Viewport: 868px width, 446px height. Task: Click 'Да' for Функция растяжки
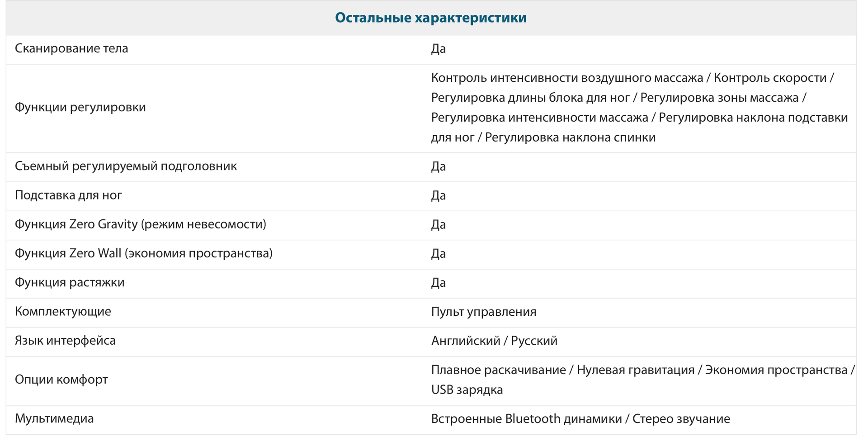pos(438,283)
